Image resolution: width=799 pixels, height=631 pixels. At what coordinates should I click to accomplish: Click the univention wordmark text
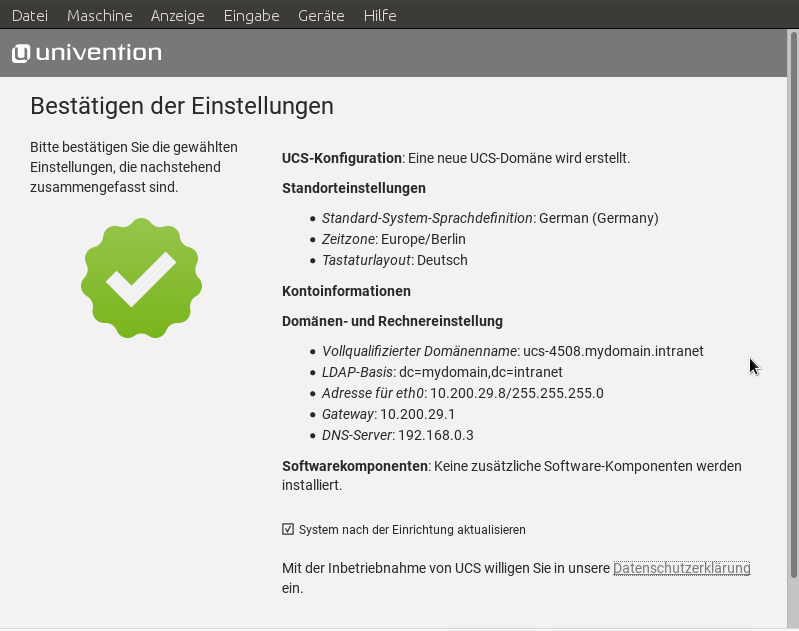(x=98, y=53)
